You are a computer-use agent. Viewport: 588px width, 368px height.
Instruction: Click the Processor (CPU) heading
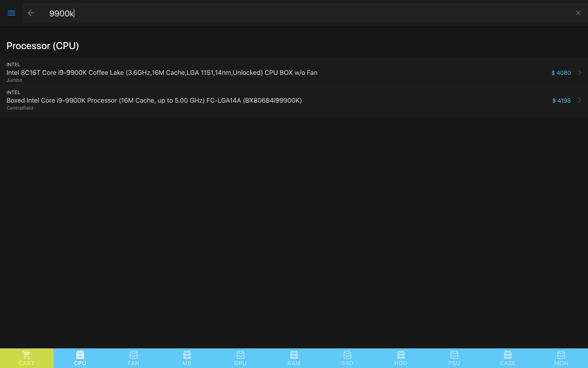(43, 46)
